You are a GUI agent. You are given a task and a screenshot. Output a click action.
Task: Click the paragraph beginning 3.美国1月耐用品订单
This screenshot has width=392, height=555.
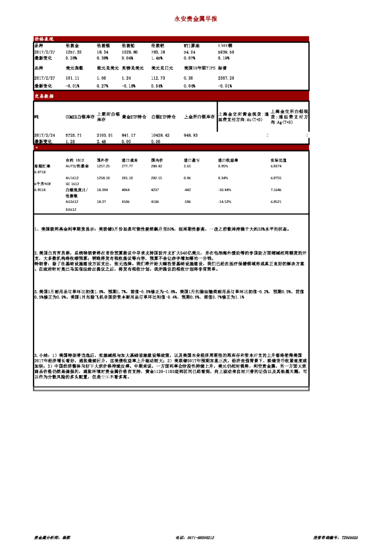click(x=169, y=295)
